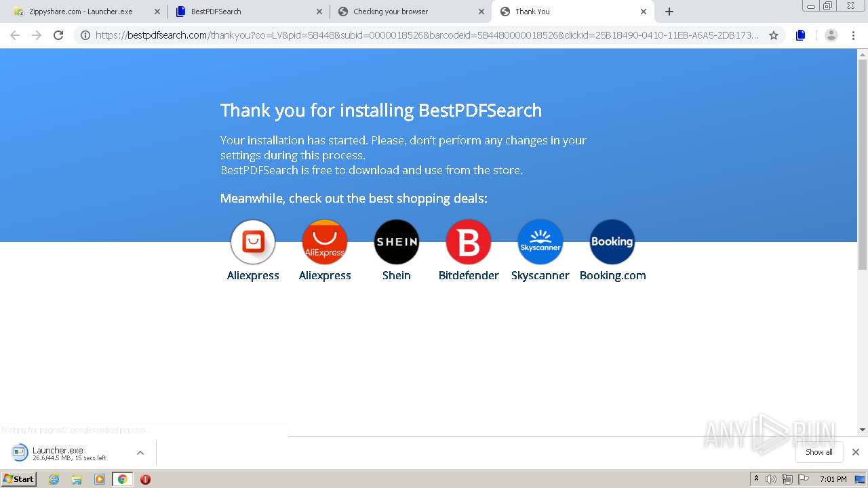Image resolution: width=868 pixels, height=488 pixels.
Task: Click the Bitdefender text link
Action: pyautogui.click(x=469, y=275)
